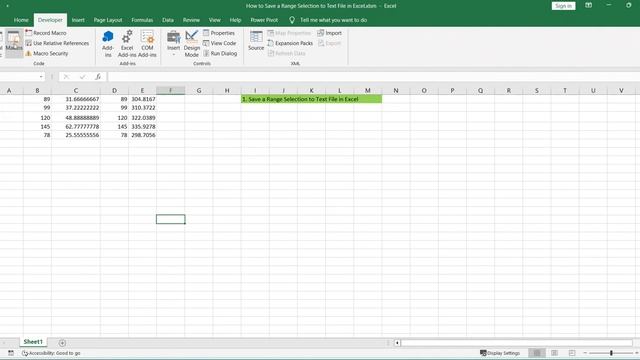Click the formula bar Cancel icon
Image resolution: width=640 pixels, height=360 pixels.
click(66, 77)
